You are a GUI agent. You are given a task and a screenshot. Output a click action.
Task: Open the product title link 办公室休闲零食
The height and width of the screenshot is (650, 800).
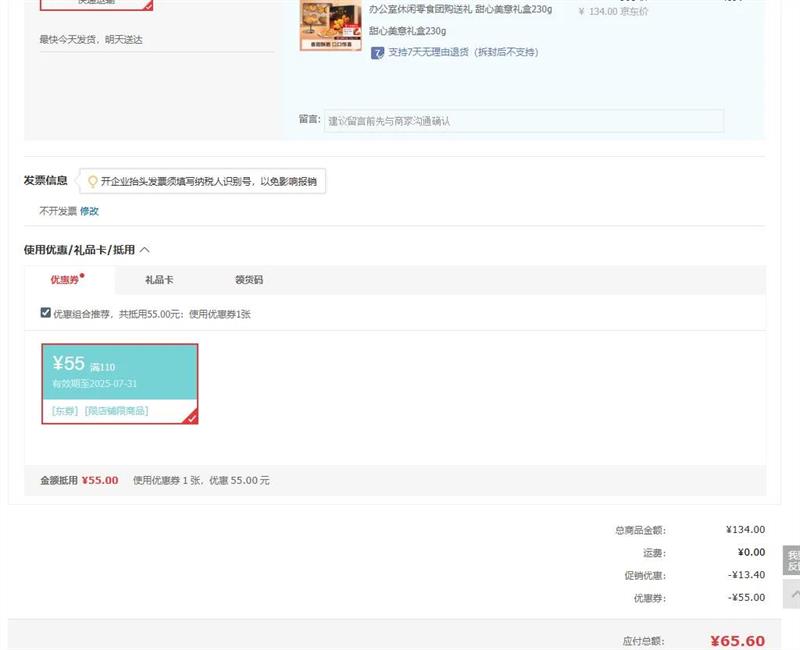point(460,9)
